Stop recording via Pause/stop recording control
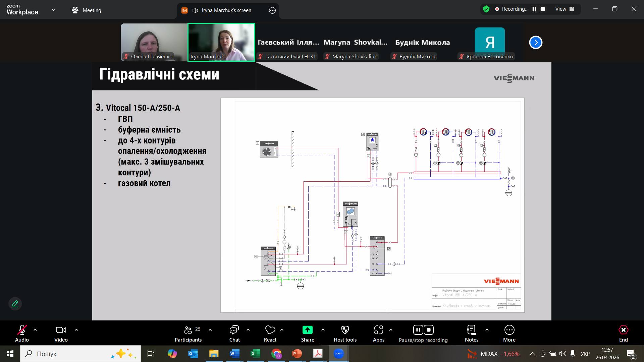 (429, 330)
